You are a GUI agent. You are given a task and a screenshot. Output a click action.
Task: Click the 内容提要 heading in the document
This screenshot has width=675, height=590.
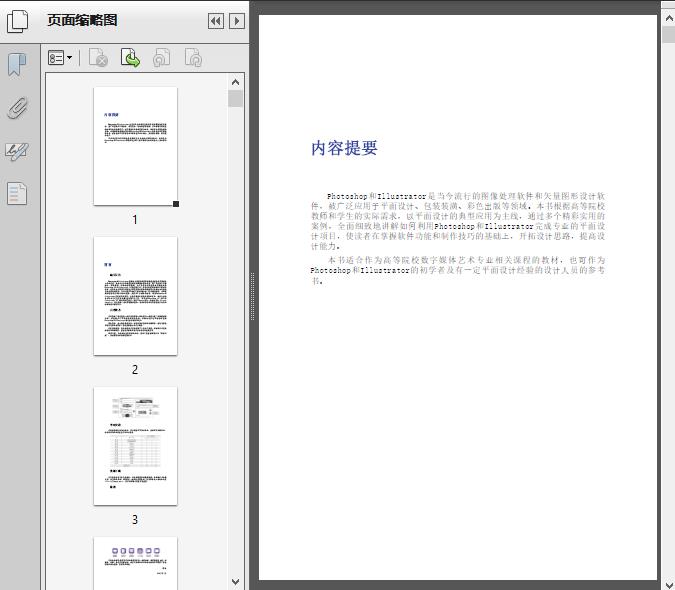[344, 148]
